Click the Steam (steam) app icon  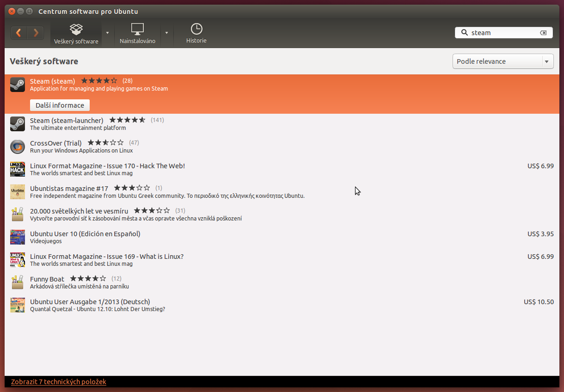tap(18, 85)
